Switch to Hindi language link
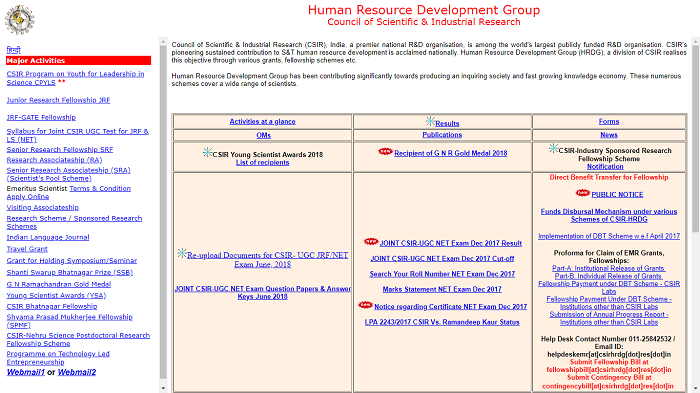700x393 pixels. [x=13, y=50]
